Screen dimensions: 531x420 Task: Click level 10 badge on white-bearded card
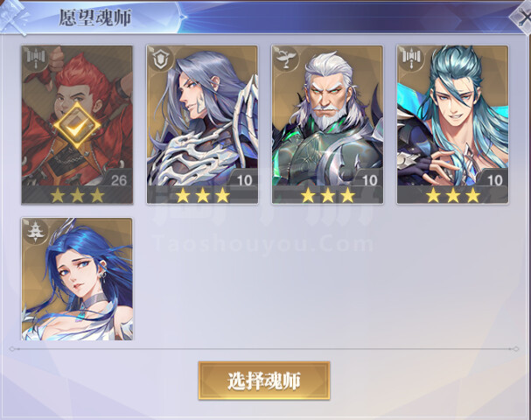(x=369, y=180)
